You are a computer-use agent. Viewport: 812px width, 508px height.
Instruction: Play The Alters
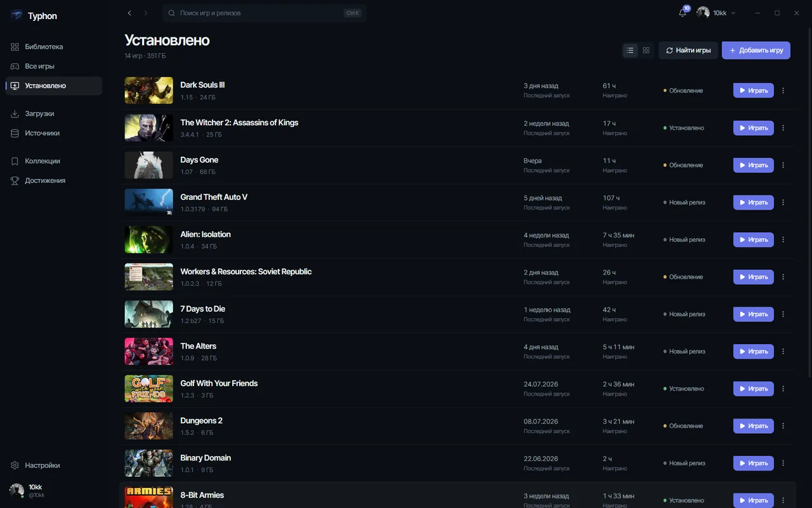[x=754, y=352]
